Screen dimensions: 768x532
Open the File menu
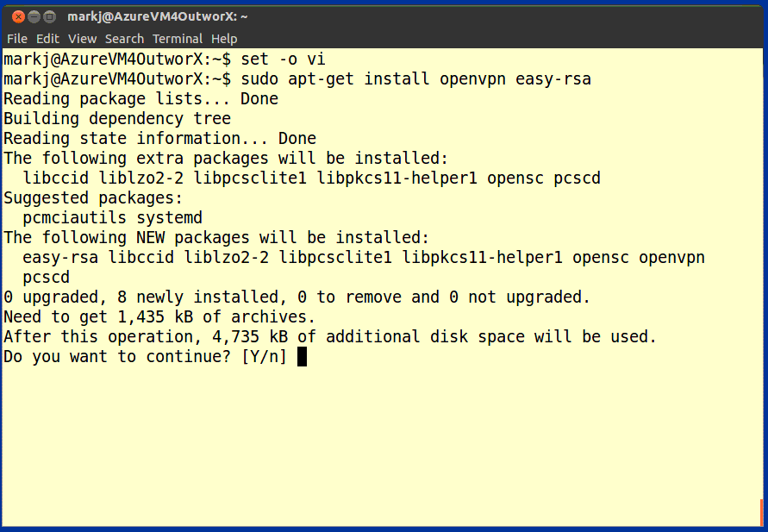click(17, 39)
